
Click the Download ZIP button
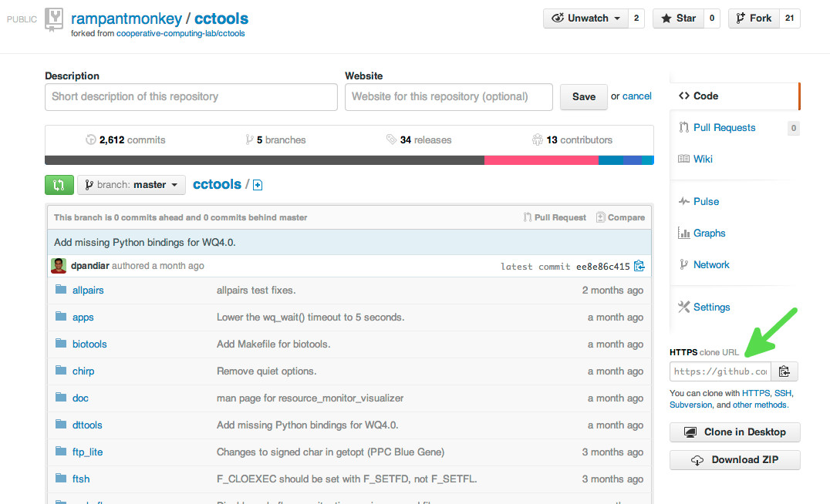tap(734, 459)
